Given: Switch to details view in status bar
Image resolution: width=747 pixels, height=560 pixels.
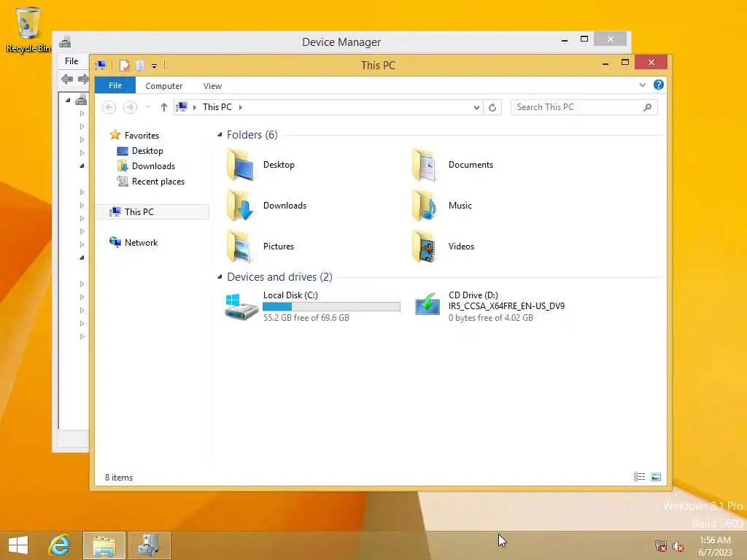Looking at the screenshot, I should 639,477.
